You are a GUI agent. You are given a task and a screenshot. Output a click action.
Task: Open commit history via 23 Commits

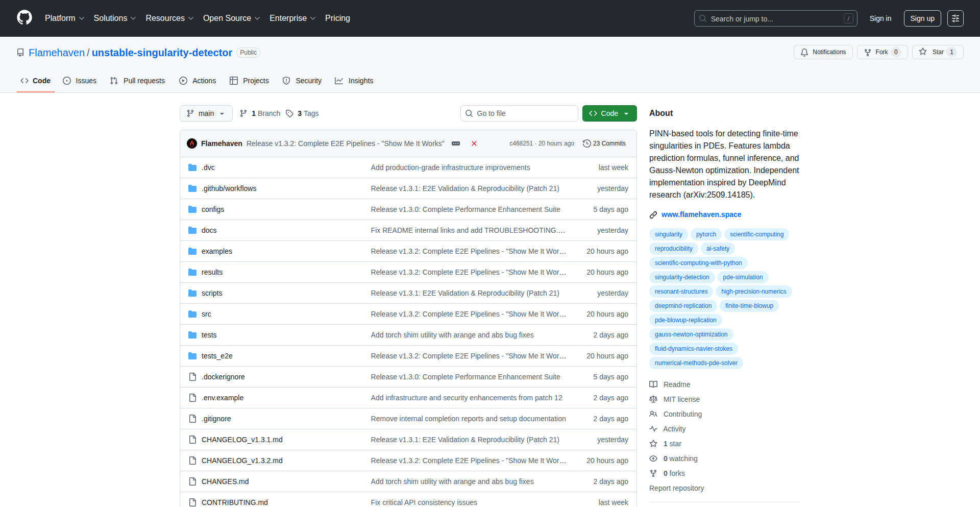coord(604,143)
